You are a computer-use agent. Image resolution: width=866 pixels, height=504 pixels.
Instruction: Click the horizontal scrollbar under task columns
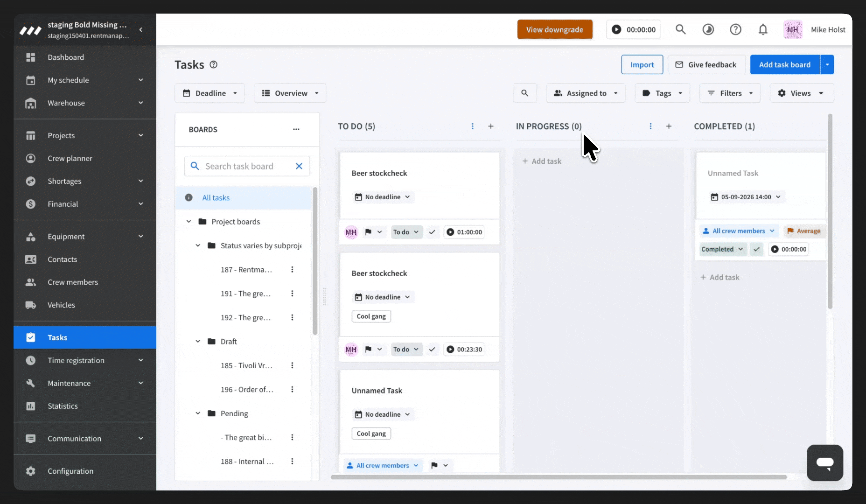(x=559, y=477)
